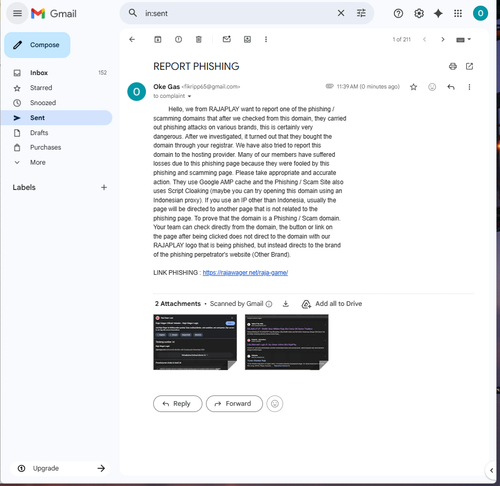Star the REPORT PHISHING message
Image resolution: width=500 pixels, height=486 pixels.
(x=413, y=87)
